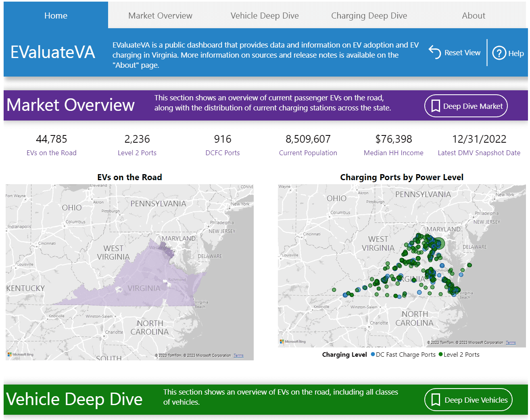This screenshot has height=420, width=530.
Task: Click the Deep Dive Market button text
Action: pyautogui.click(x=473, y=106)
